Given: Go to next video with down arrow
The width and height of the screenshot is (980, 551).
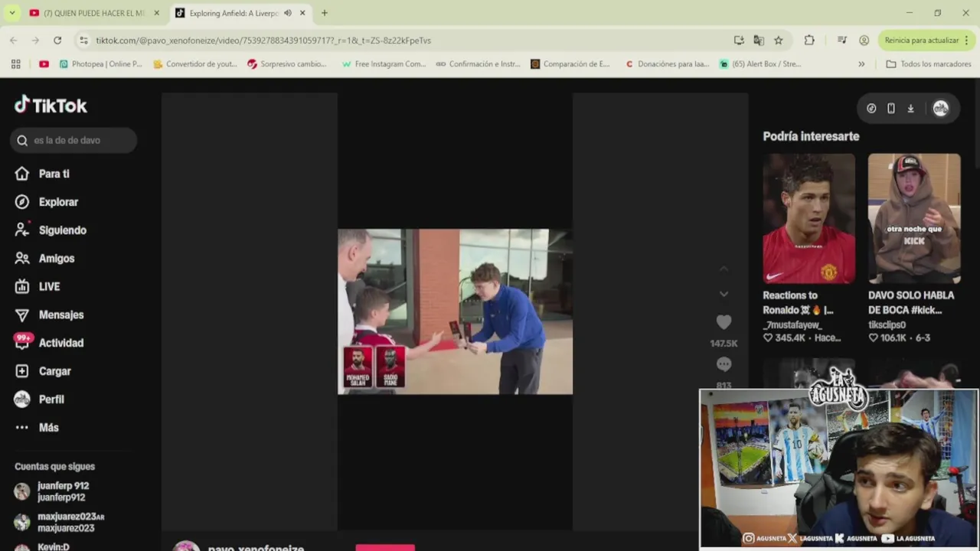Looking at the screenshot, I should click(724, 294).
